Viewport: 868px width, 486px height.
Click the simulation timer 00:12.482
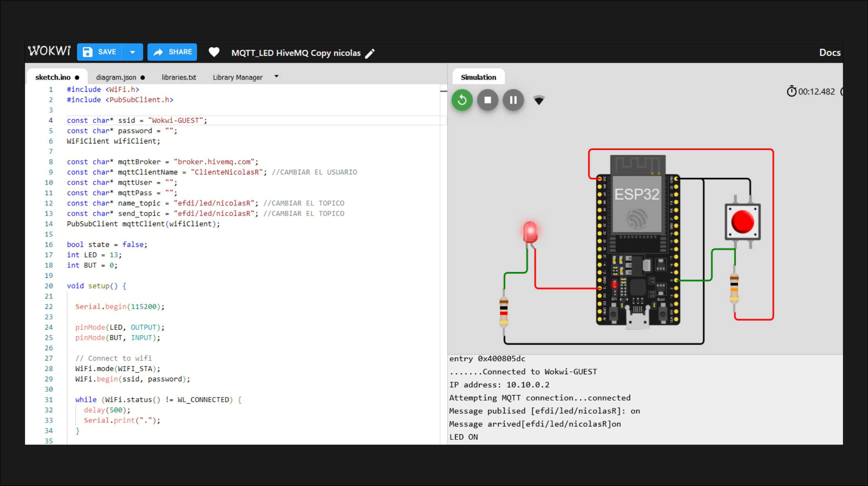817,91
